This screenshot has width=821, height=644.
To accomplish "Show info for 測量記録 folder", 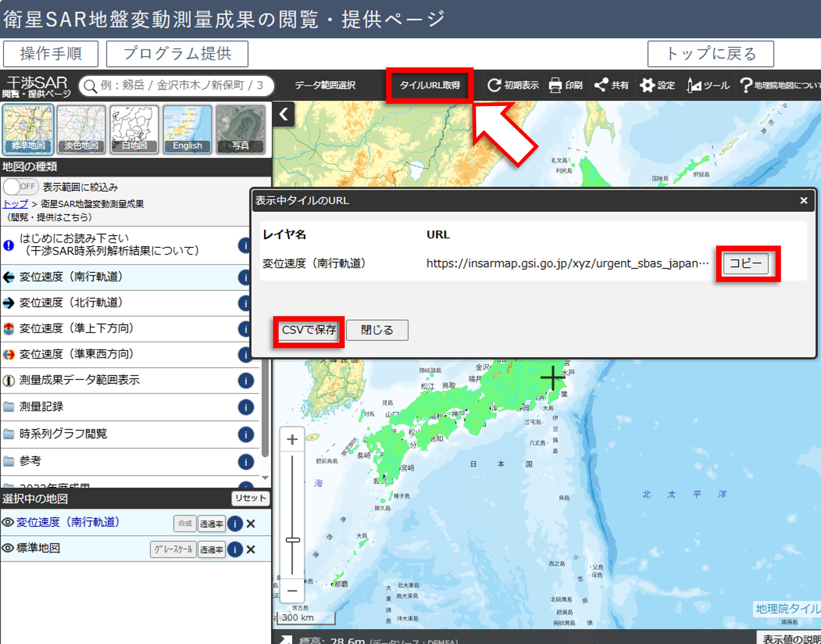I will tap(246, 407).
